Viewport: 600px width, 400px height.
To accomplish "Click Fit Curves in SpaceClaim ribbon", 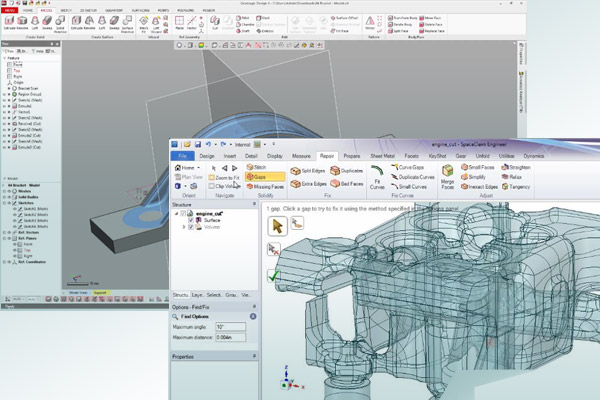I will pos(377,177).
